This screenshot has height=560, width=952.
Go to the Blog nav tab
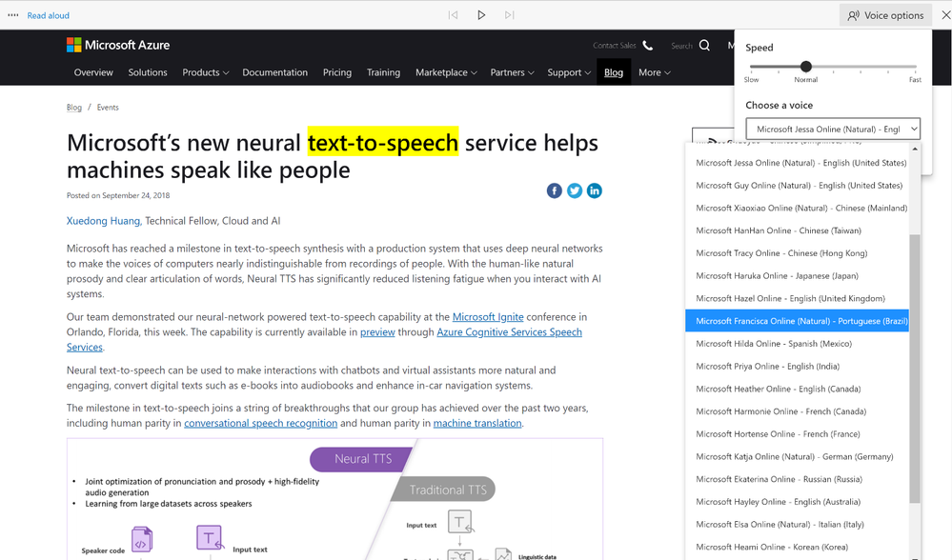614,72
